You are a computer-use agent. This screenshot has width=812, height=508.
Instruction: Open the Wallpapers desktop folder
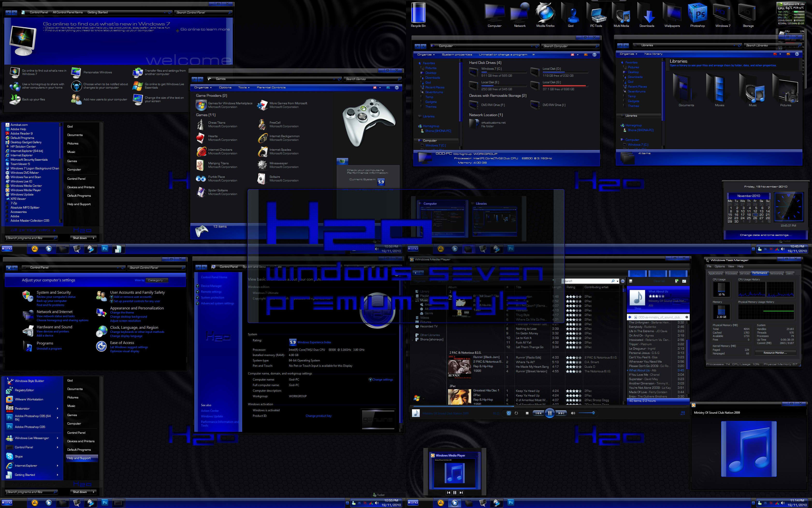click(x=672, y=15)
